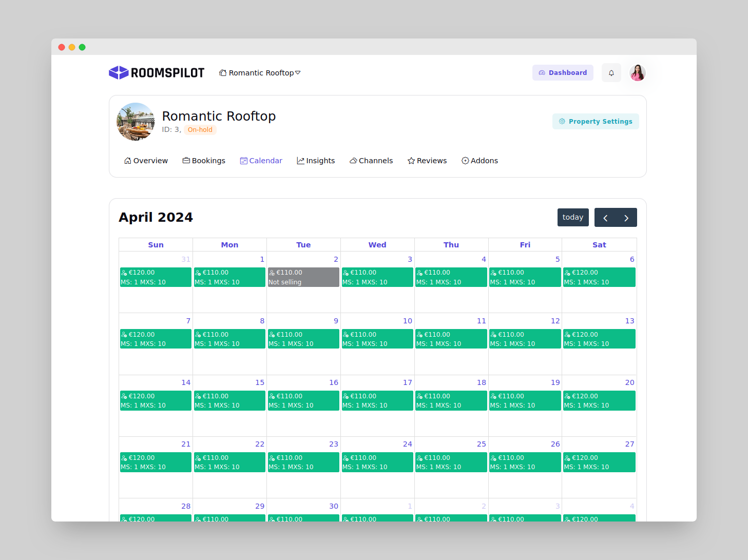Viewport: 748px width, 560px height.
Task: Open notifications bell
Action: click(x=611, y=73)
